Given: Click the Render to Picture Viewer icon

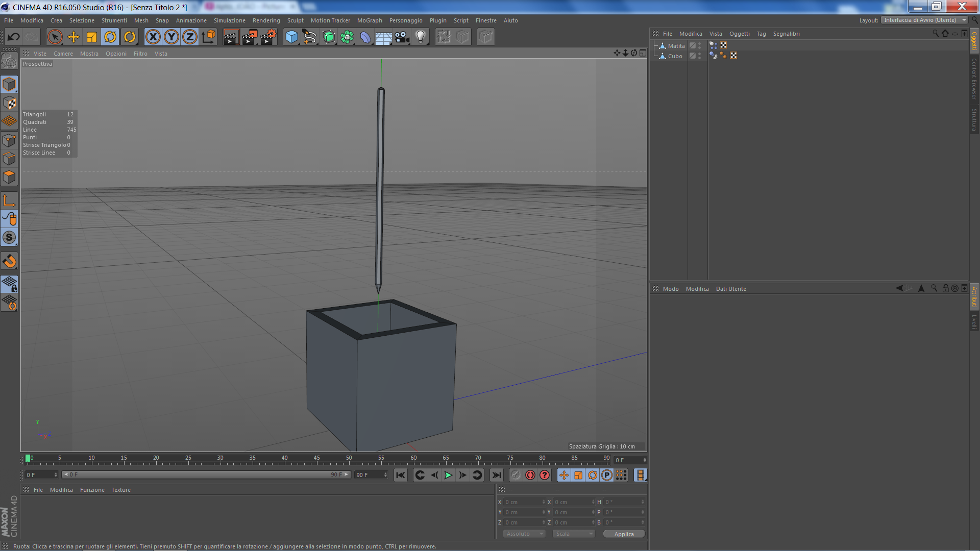Looking at the screenshot, I should click(250, 37).
